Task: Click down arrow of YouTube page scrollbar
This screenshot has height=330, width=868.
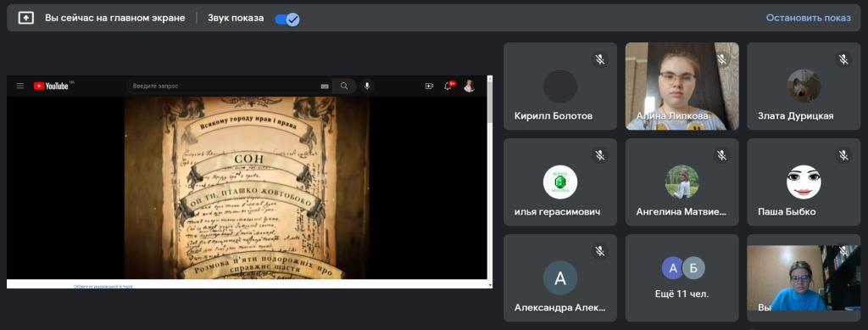Action: 489,284
